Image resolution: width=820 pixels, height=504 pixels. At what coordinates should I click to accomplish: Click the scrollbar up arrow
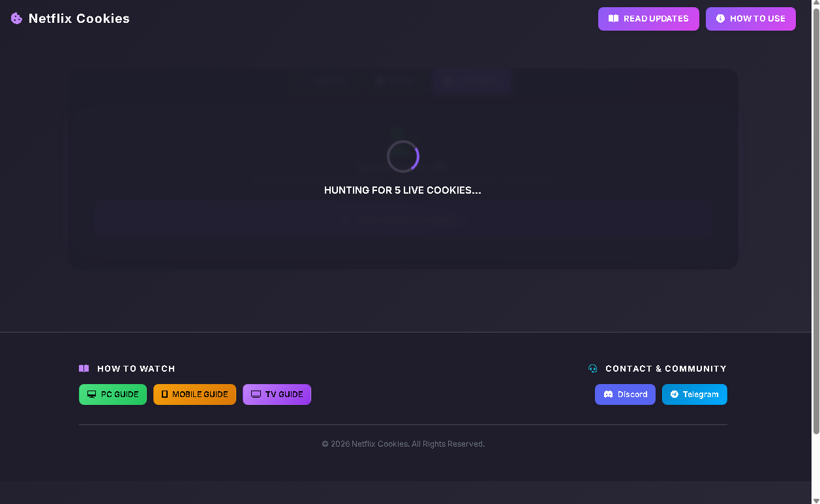815,5
